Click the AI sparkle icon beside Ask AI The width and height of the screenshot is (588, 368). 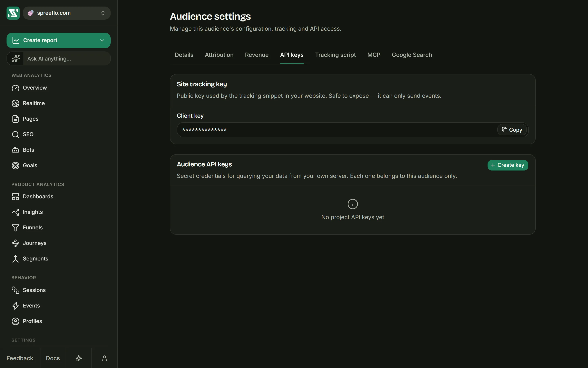(x=16, y=58)
